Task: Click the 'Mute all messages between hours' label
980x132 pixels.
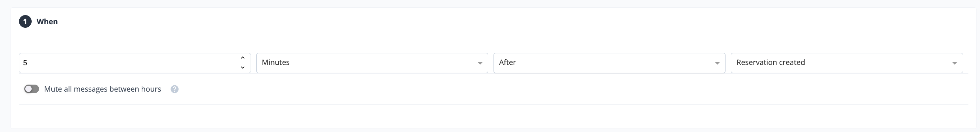Action: point(102,89)
